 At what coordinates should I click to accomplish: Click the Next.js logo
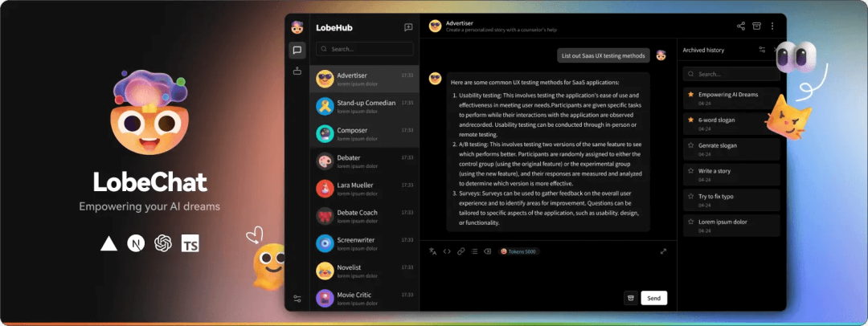click(136, 243)
